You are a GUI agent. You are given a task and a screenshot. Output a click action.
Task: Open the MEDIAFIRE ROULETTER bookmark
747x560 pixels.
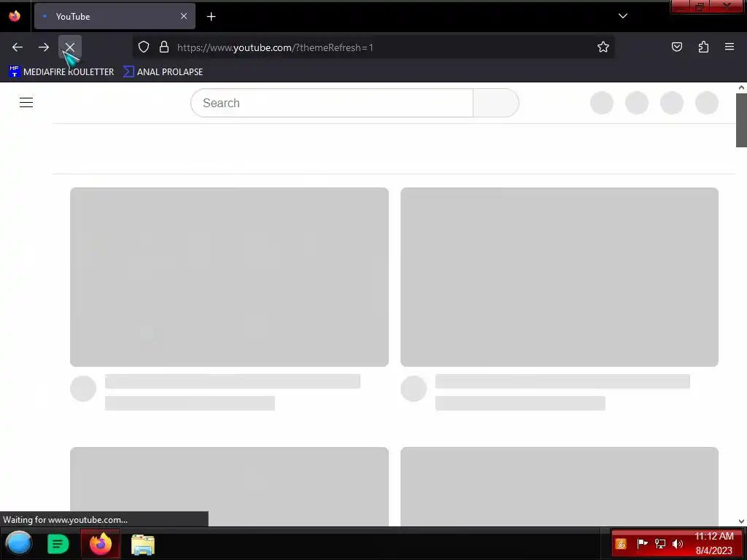click(x=61, y=72)
